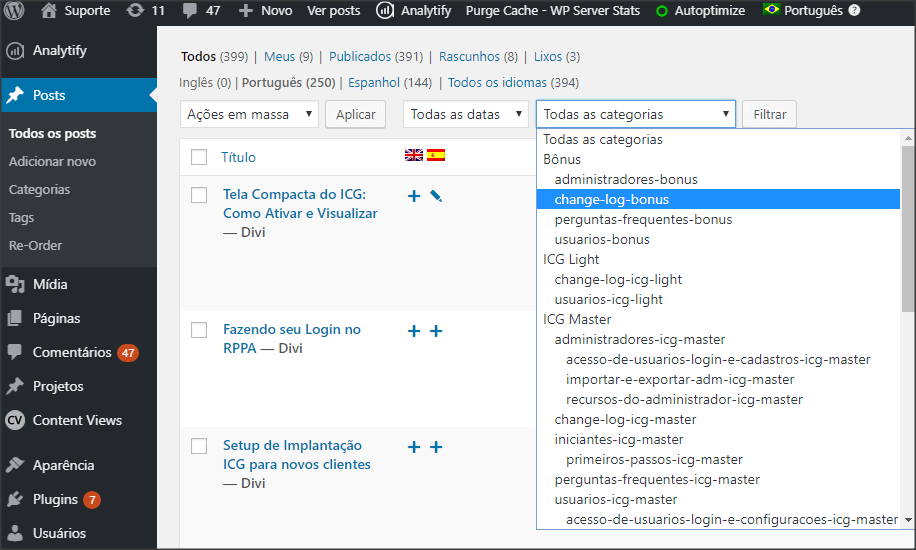The image size is (916, 550).
Task: Click the Content Views CV icon
Action: pos(15,420)
